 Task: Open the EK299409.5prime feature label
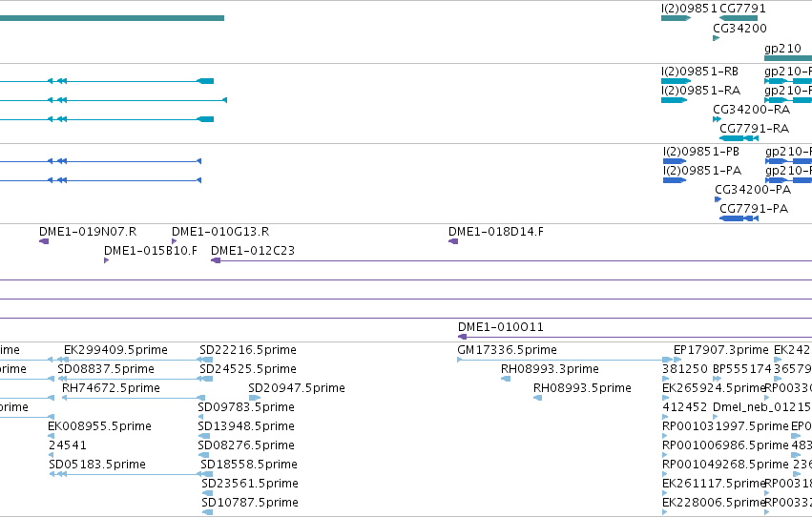pos(115,350)
